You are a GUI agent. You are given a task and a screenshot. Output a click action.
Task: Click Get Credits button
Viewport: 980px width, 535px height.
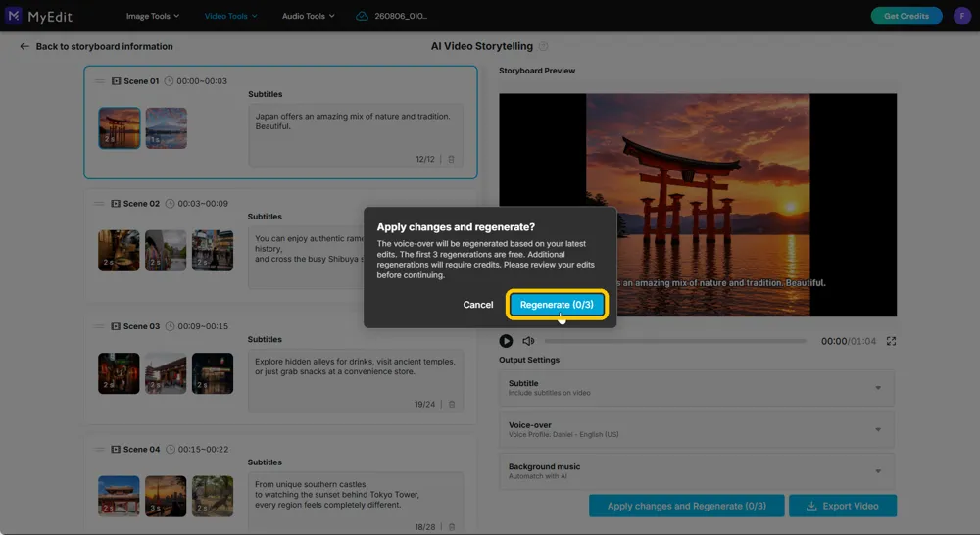906,16
